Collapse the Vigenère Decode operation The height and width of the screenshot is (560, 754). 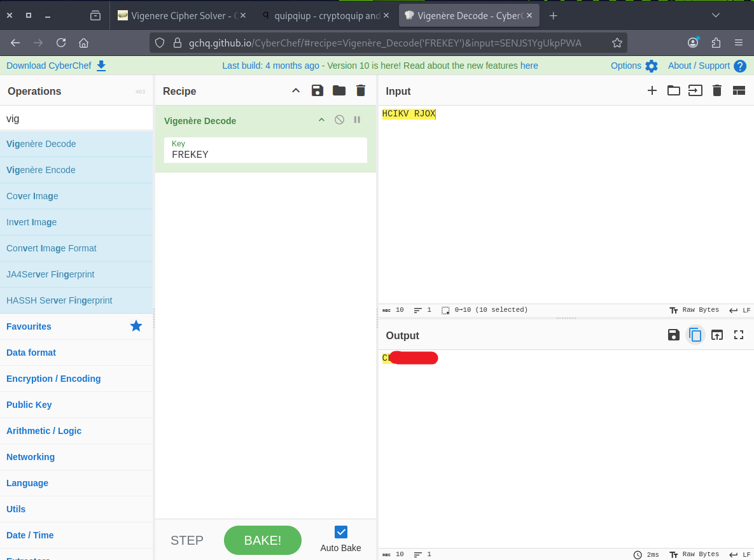pos(321,120)
